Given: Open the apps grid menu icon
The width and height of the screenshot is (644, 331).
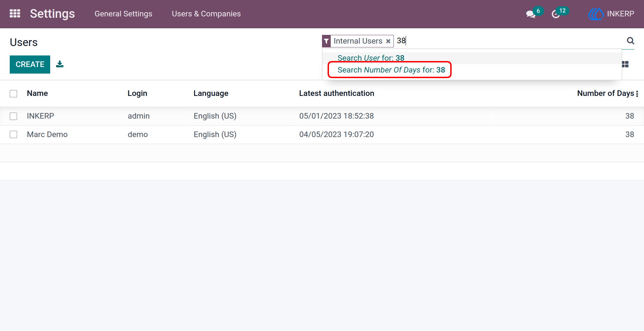Looking at the screenshot, I should [x=15, y=14].
